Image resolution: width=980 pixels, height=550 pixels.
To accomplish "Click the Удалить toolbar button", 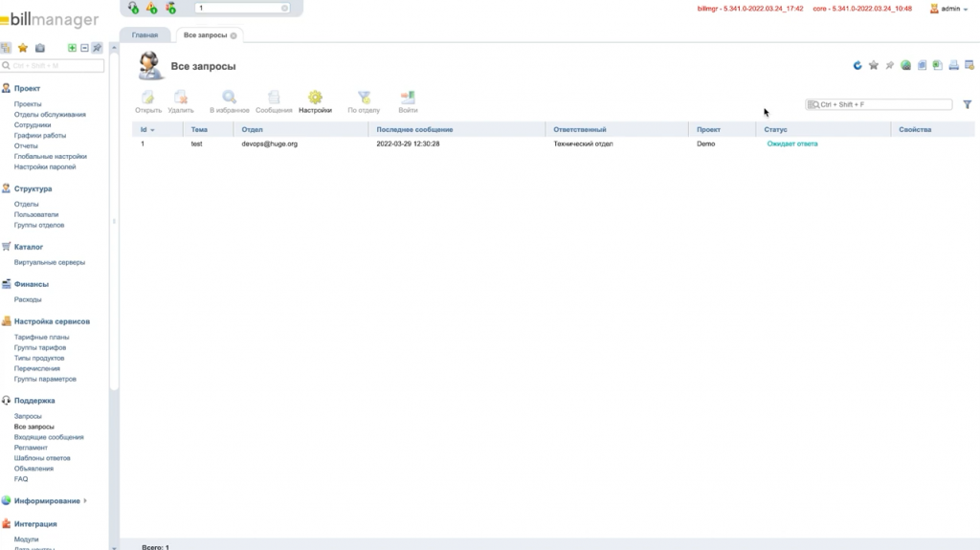I will pyautogui.click(x=181, y=102).
